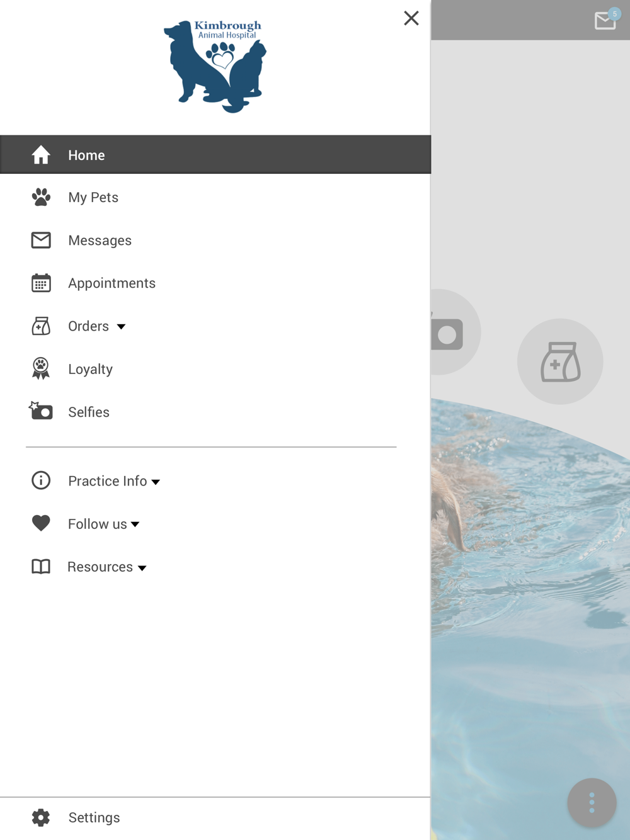This screenshot has height=840, width=630.
Task: Click the camera star icon for Selfies
Action: pos(41,411)
